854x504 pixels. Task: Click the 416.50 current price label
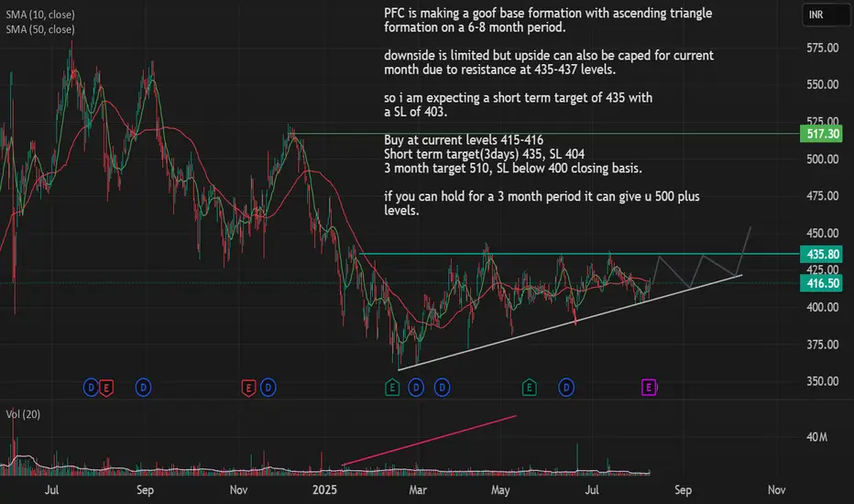(822, 283)
